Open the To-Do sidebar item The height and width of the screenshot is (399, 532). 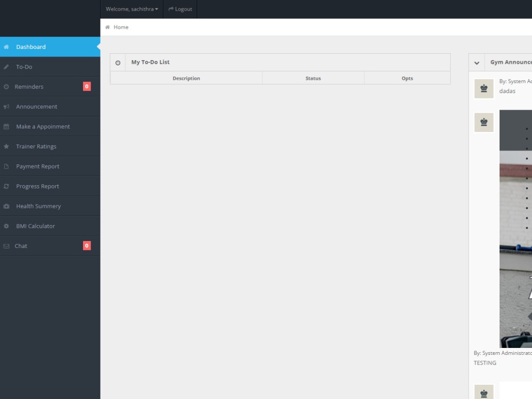(50, 67)
